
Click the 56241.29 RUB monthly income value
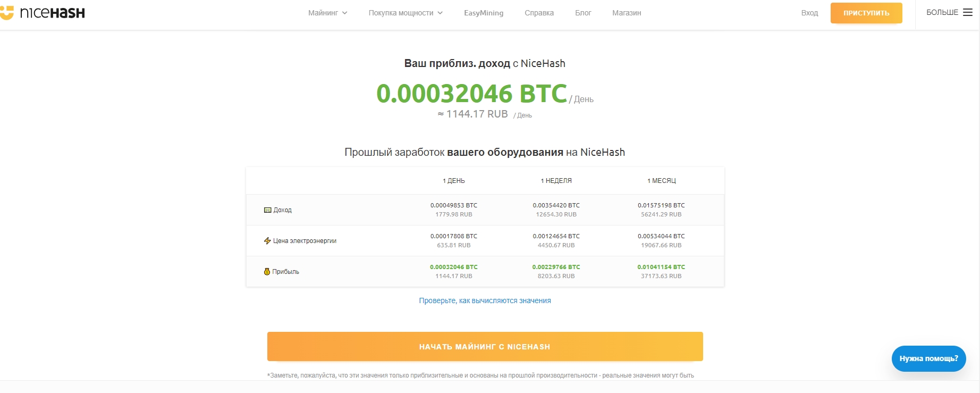pos(661,214)
